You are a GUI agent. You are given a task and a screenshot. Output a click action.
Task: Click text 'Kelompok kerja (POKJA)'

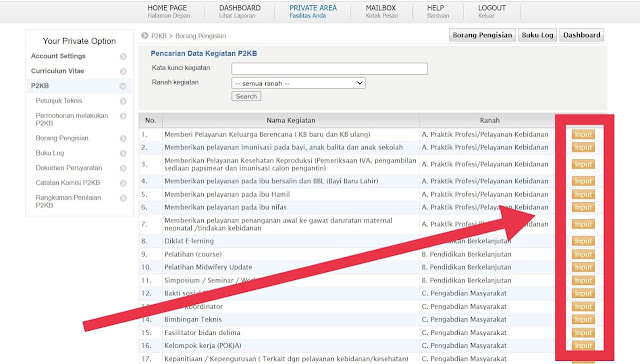click(202, 345)
